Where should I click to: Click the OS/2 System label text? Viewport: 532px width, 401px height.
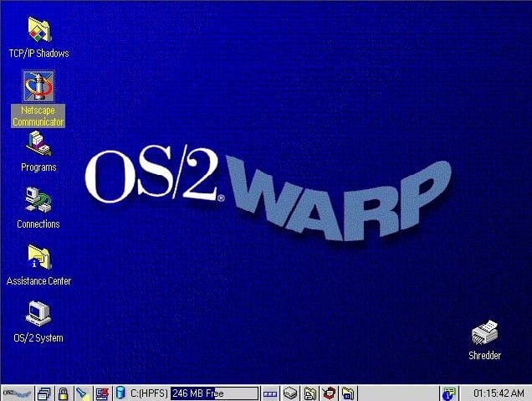click(x=38, y=338)
